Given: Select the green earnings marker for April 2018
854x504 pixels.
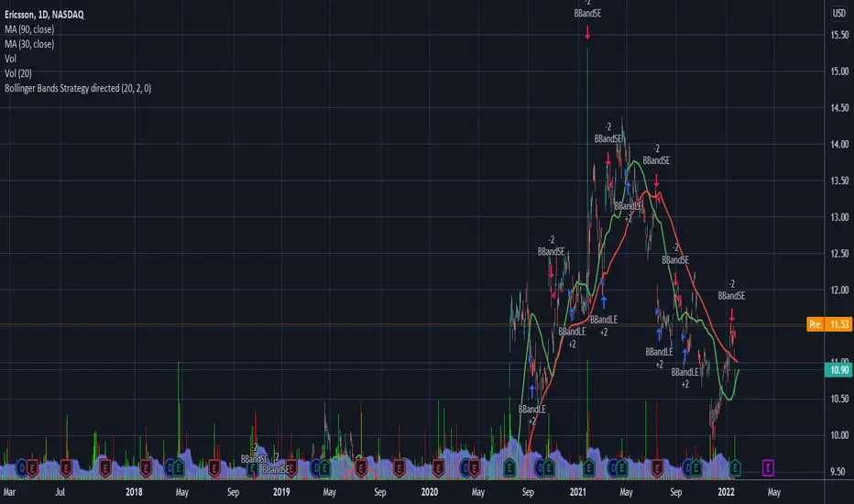Looking at the screenshot, I should click(178, 467).
